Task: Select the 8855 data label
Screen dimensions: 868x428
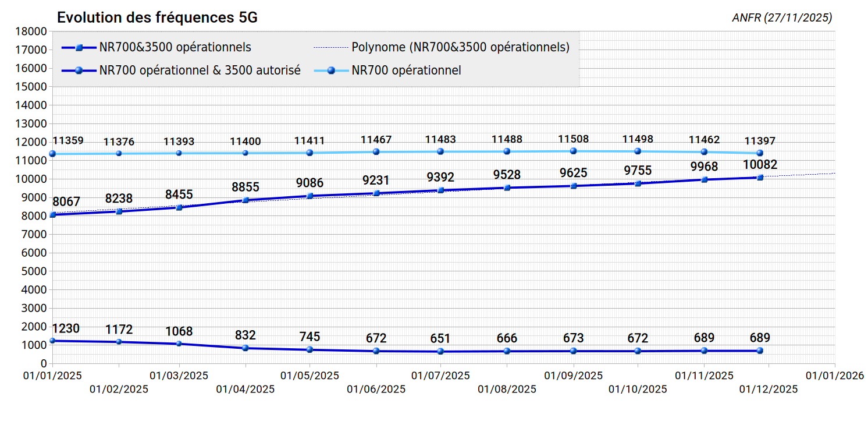Action: [245, 187]
